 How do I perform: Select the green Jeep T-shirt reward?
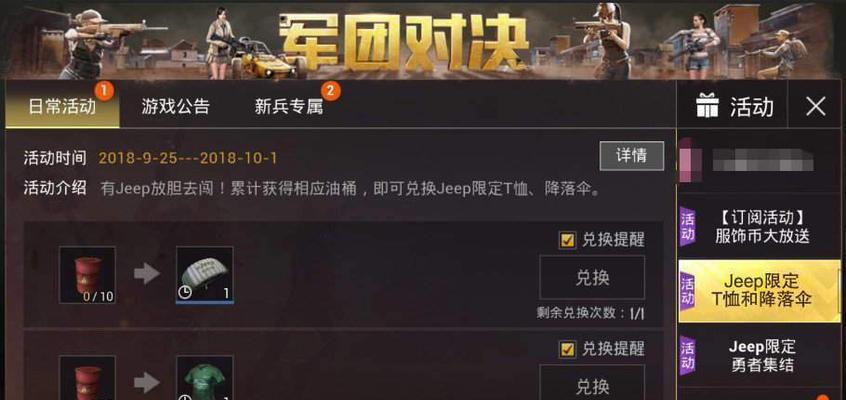point(205,378)
